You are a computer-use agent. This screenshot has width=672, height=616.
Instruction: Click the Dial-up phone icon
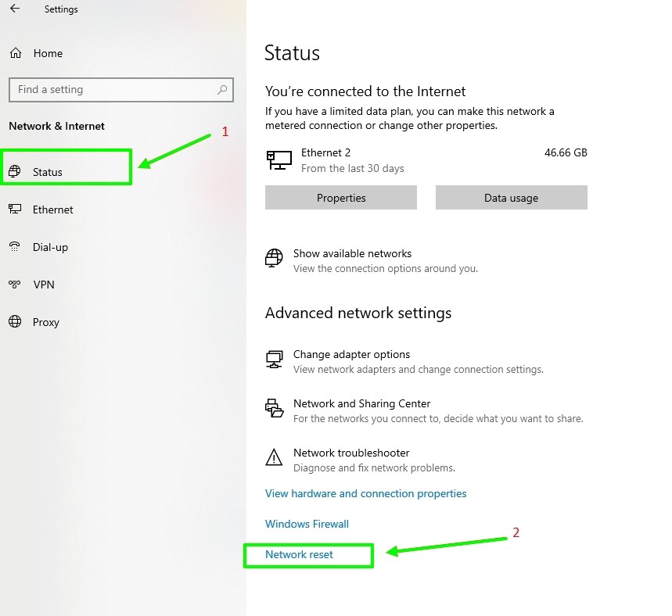15,247
